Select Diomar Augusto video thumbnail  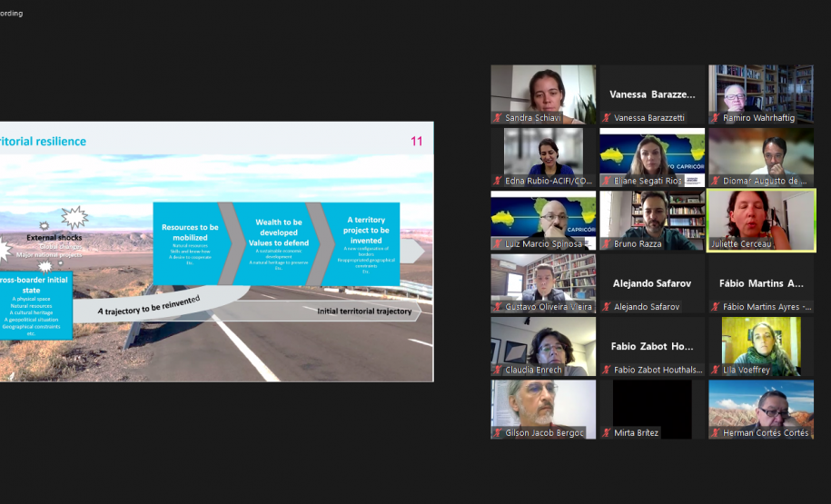(761, 156)
